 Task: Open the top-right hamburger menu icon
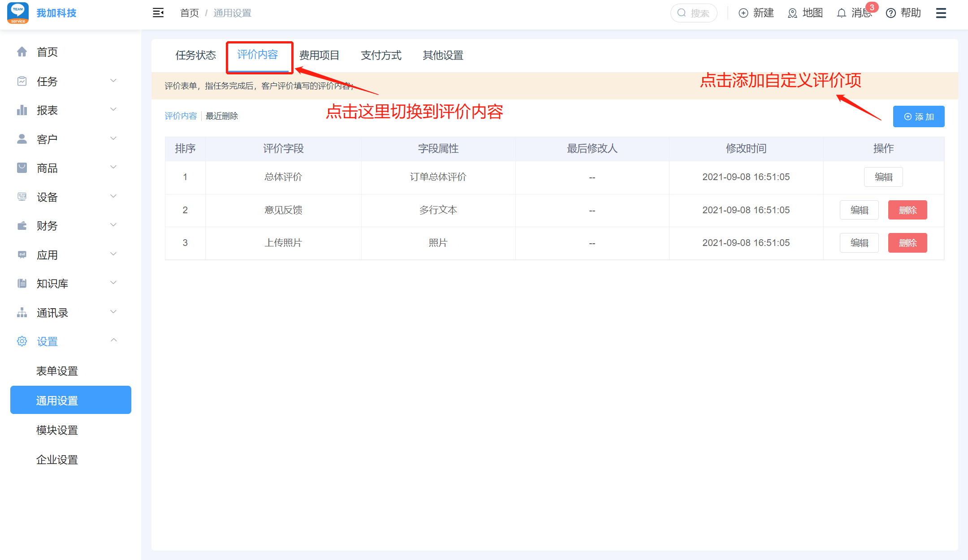click(x=941, y=13)
